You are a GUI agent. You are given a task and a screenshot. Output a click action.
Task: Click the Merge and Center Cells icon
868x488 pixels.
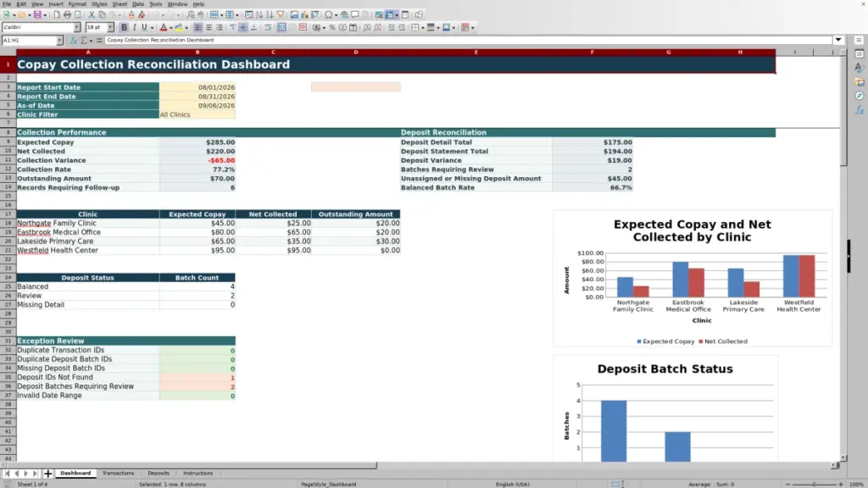click(281, 27)
